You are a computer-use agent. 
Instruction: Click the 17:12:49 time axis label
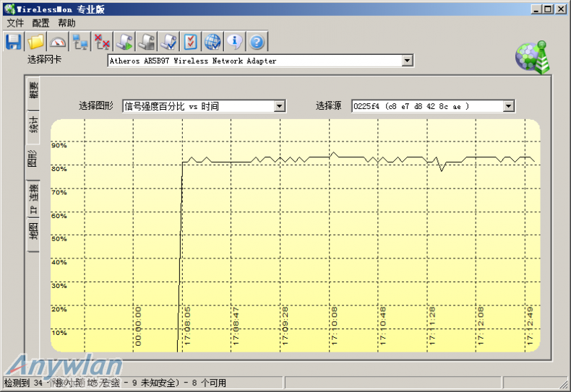pyautogui.click(x=530, y=326)
